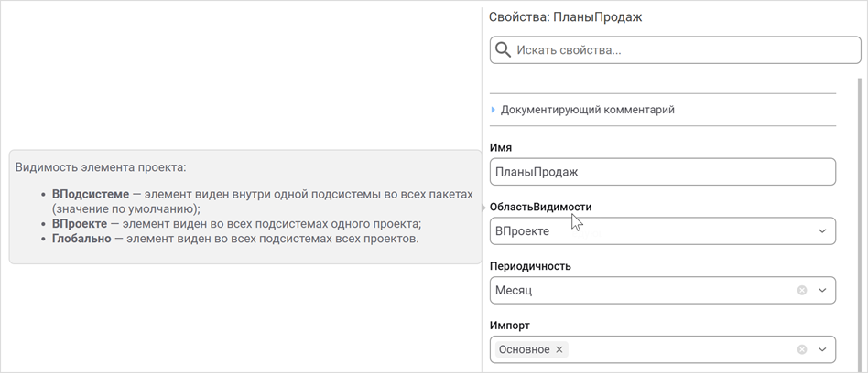The image size is (868, 374).
Task: Click the 'Имя' property label
Action: [501, 148]
